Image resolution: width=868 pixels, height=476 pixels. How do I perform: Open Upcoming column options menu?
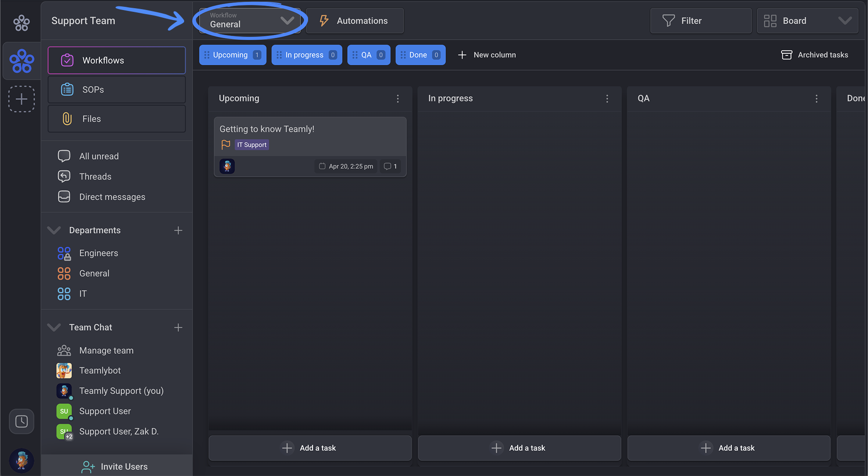[x=398, y=98]
